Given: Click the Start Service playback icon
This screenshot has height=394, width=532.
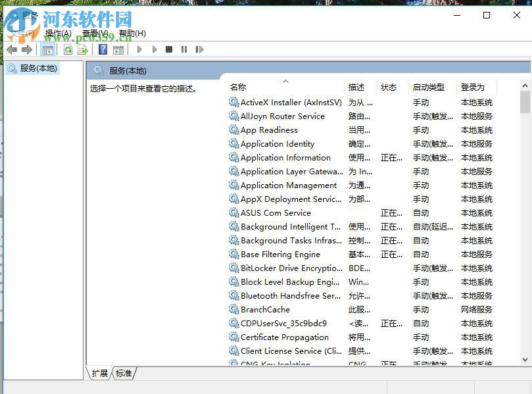Looking at the screenshot, I should point(139,49).
